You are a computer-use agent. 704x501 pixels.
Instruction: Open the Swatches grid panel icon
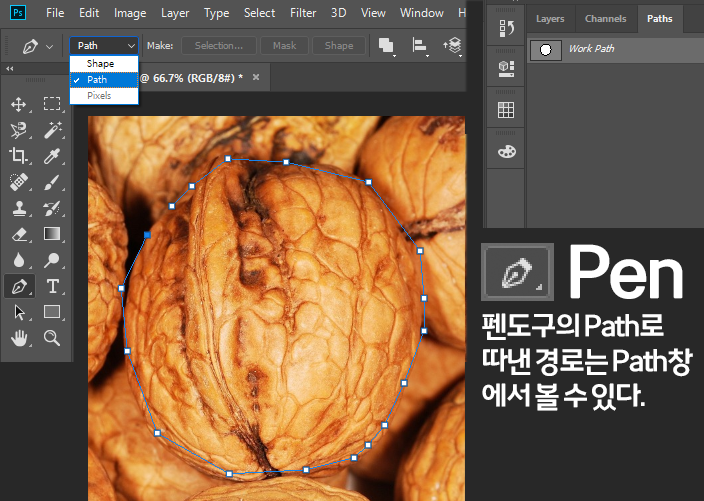pos(506,110)
